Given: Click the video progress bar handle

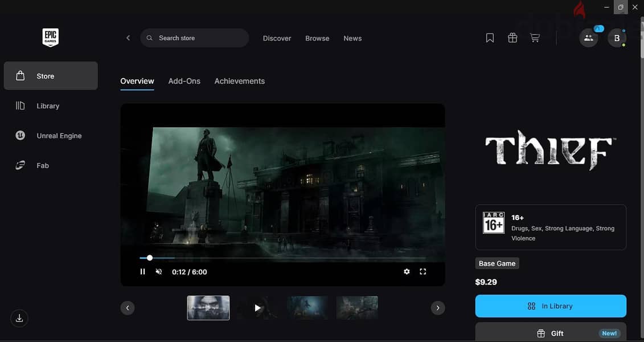Looking at the screenshot, I should coord(150,258).
